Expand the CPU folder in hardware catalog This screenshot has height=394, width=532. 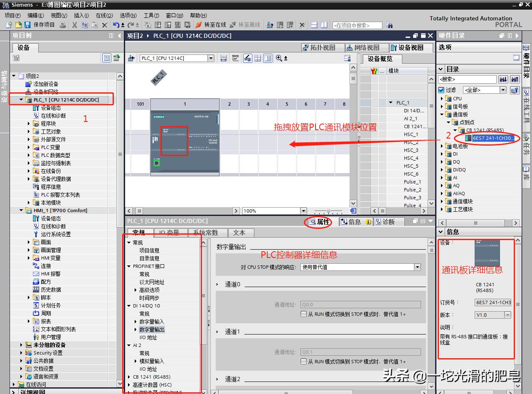pos(442,99)
